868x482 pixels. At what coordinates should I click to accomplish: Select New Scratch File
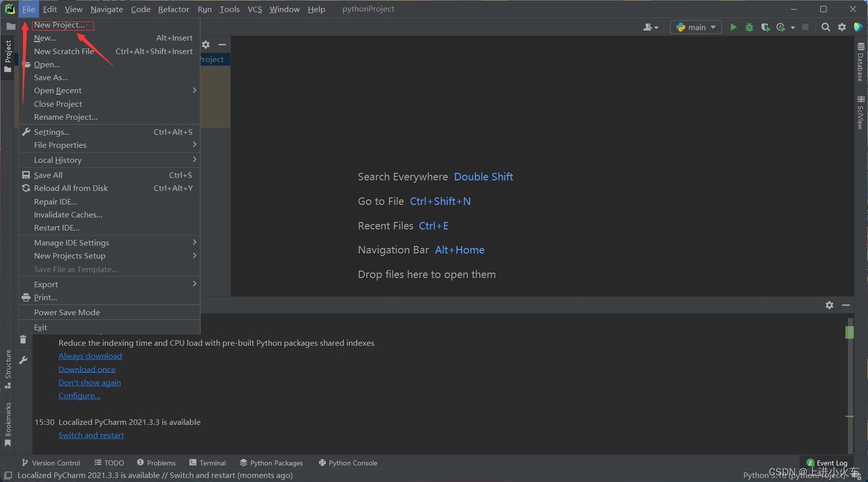tap(109, 51)
